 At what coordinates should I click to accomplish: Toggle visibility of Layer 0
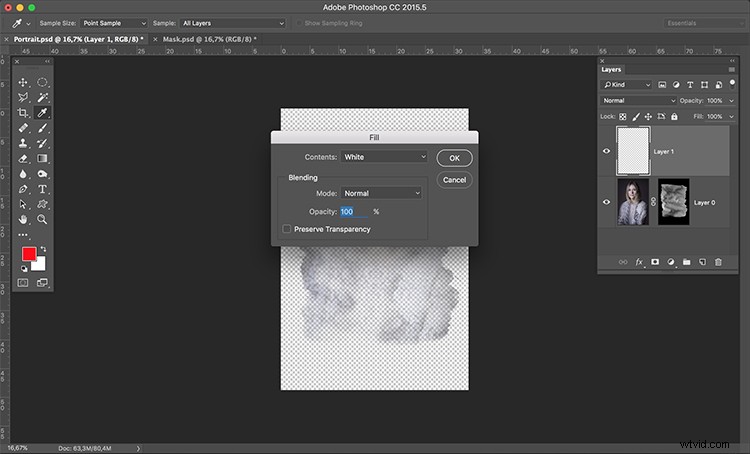607,202
